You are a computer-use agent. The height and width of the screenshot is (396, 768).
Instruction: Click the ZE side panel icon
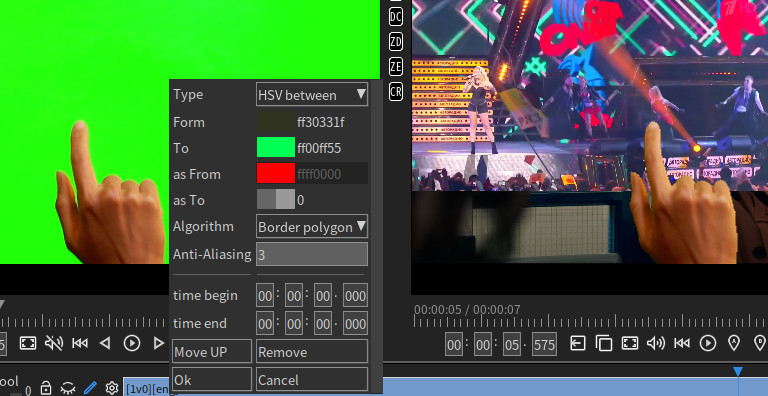tap(396, 67)
